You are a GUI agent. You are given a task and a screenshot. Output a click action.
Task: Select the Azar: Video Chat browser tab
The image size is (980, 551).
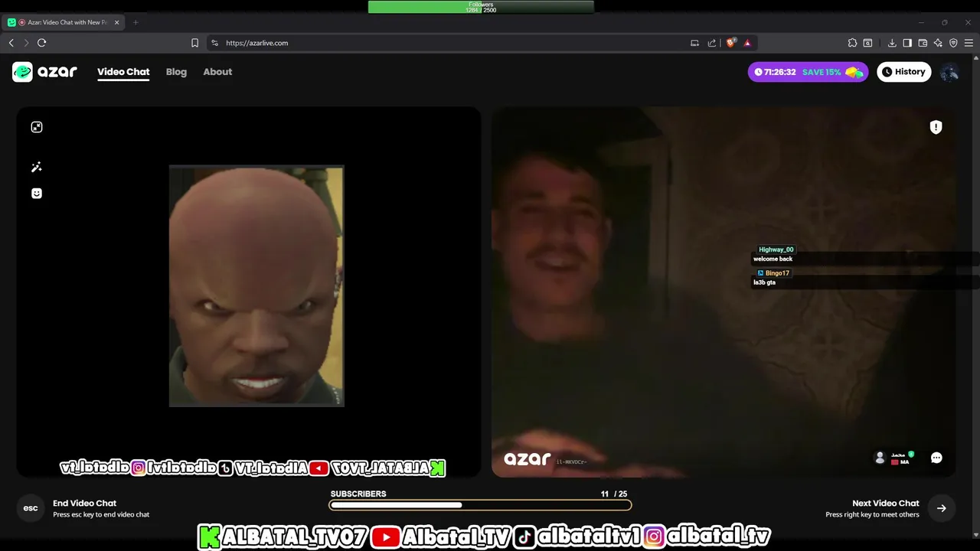tap(64, 22)
